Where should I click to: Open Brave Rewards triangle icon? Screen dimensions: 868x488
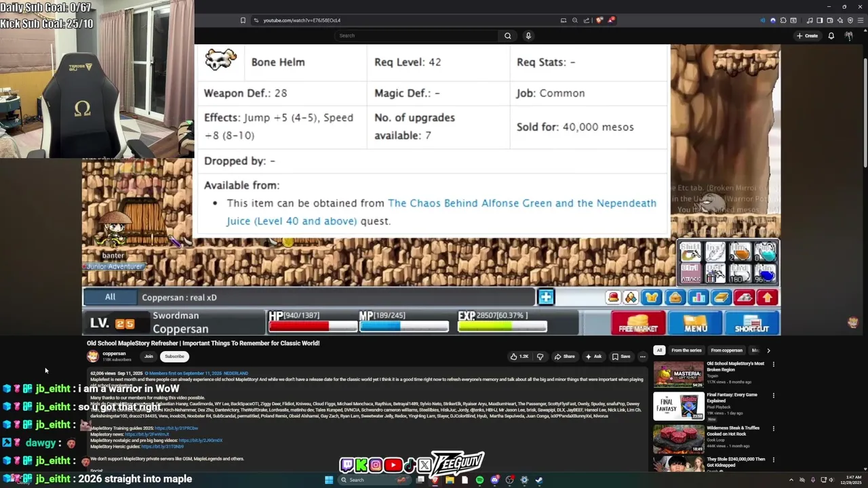pyautogui.click(x=612, y=20)
